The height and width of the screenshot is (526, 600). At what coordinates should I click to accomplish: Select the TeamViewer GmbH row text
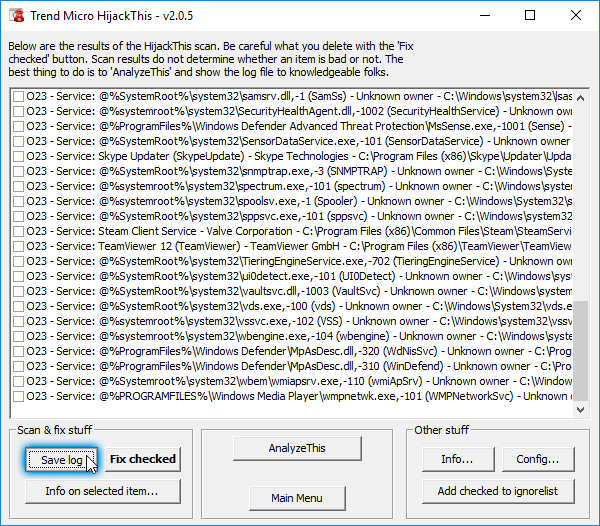[x=299, y=246]
